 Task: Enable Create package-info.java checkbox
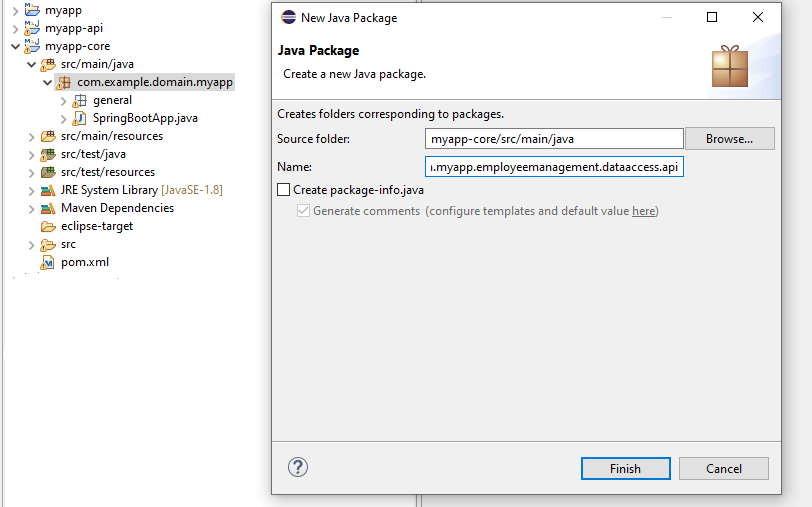click(x=284, y=190)
